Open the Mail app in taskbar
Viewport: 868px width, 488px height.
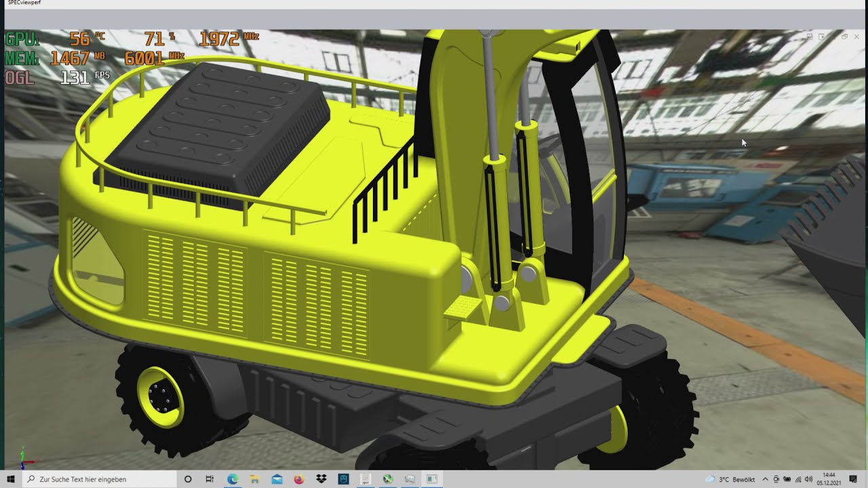(277, 479)
